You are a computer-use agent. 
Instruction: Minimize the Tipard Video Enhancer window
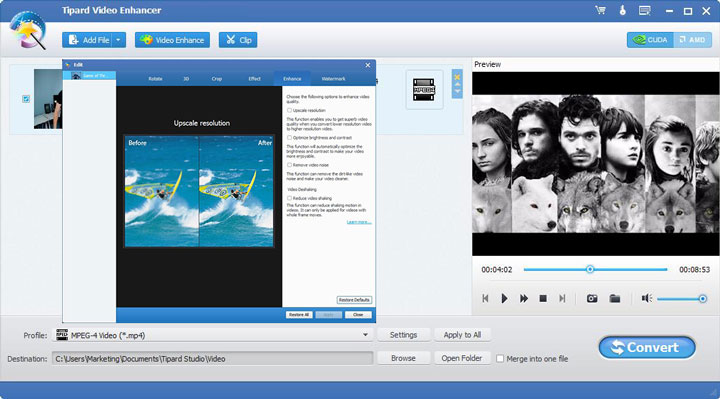[669, 11]
